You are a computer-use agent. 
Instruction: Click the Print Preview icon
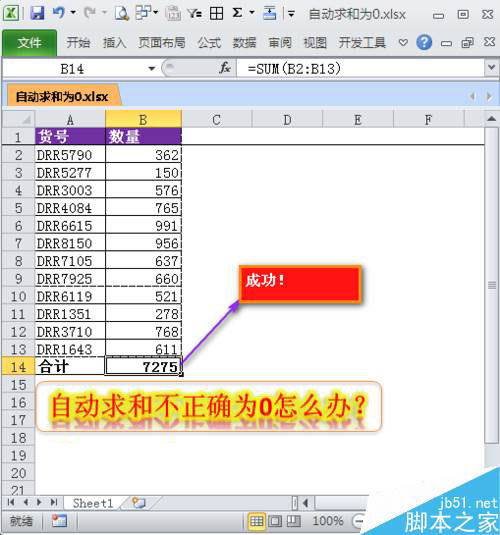pos(121,13)
